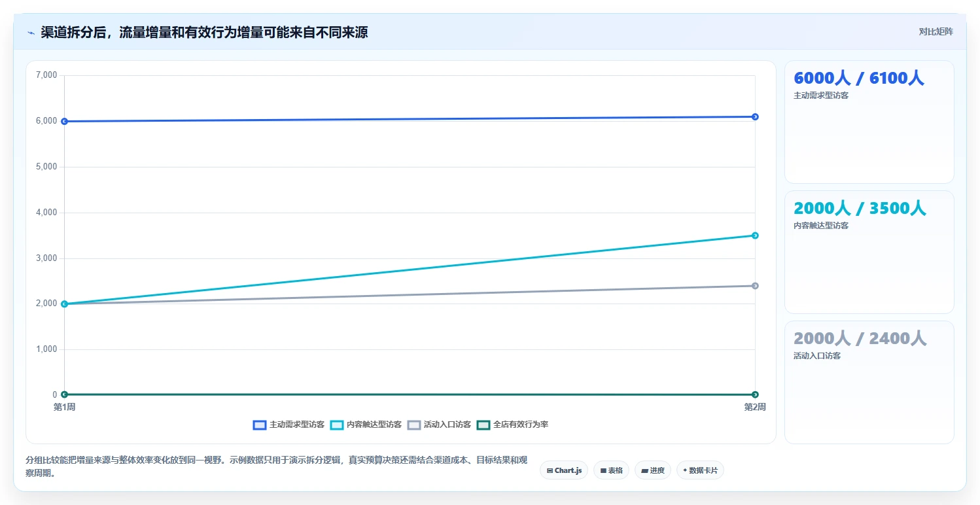Click the 第1周 axis label

tap(64, 407)
